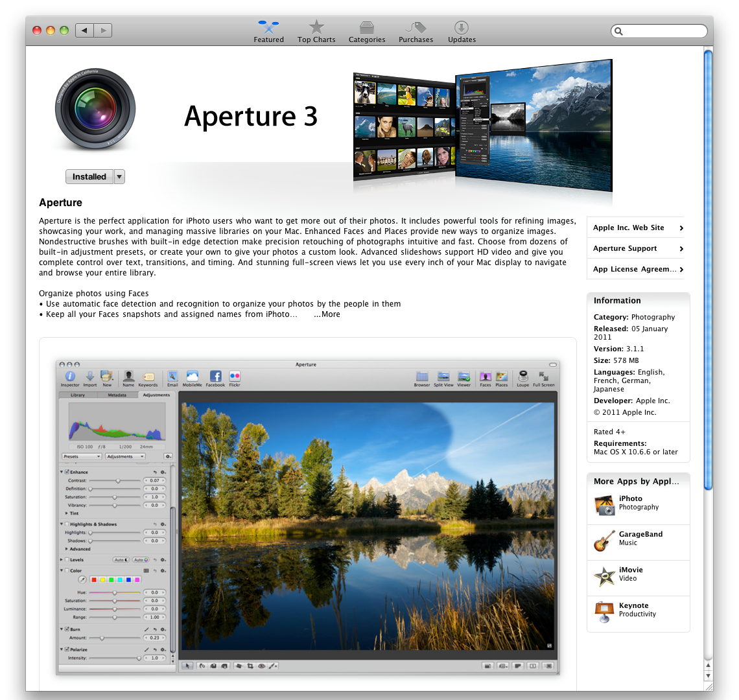Open the App License Agreement link
This screenshot has height=700, width=739.
[635, 269]
